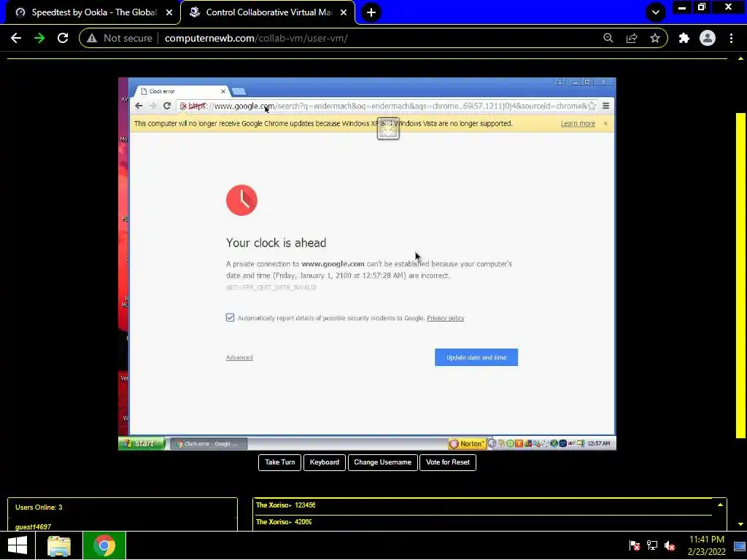Click Vote for Reset button
Viewport: 747px width, 560px height.
pos(448,462)
